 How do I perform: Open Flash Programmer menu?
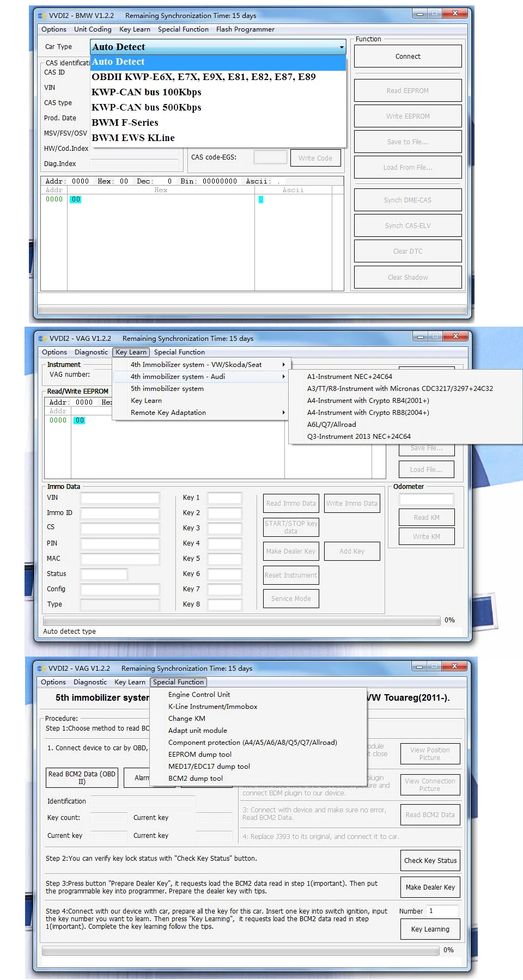pos(245,29)
